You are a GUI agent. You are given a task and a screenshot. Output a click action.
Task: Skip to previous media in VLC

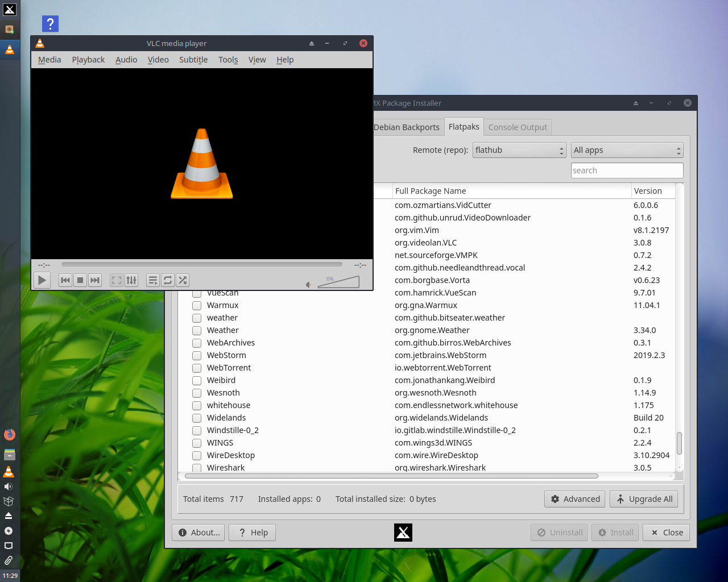click(65, 280)
